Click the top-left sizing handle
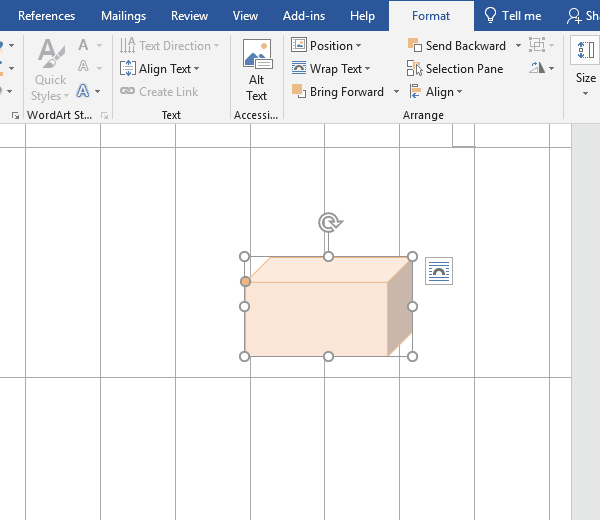This screenshot has width=600, height=520. [245, 256]
